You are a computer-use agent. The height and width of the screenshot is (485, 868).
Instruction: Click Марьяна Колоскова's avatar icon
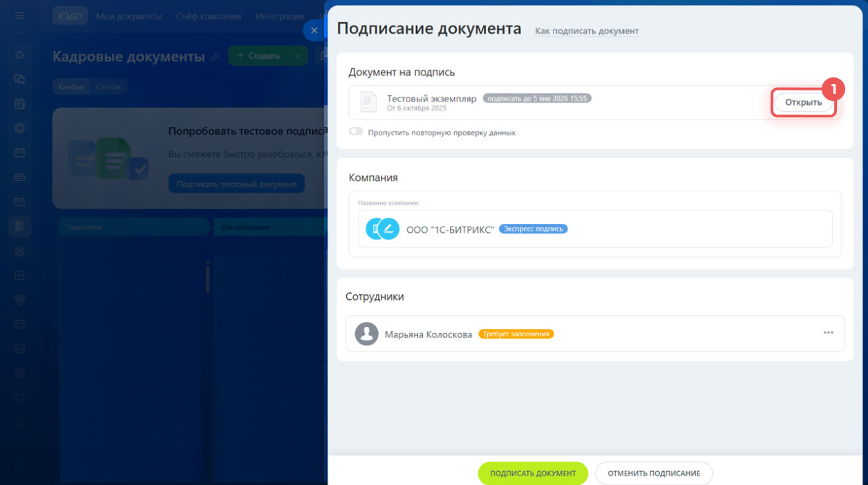click(366, 334)
